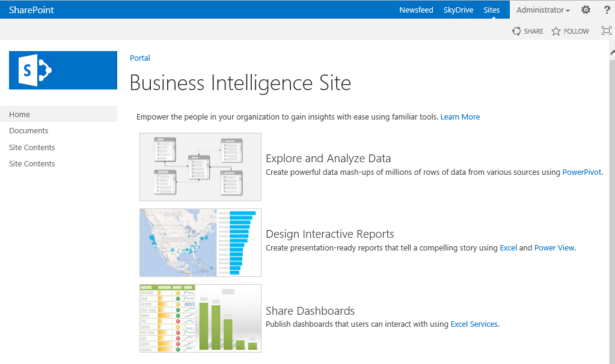This screenshot has width=615, height=364.
Task: Expand the Administrator account dropdown
Action: point(543,10)
